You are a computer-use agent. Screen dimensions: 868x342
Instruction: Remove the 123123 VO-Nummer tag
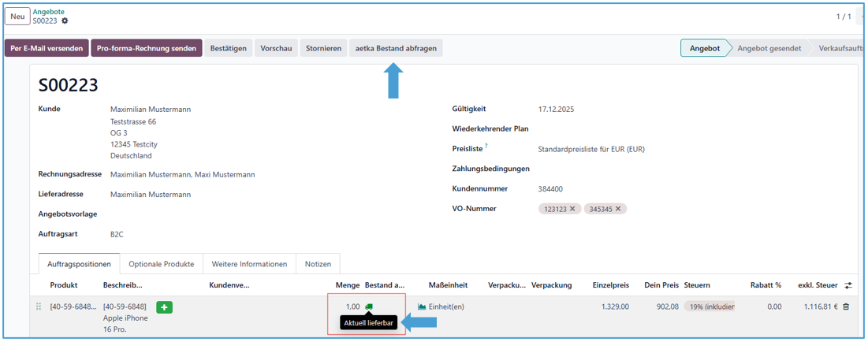pos(572,209)
